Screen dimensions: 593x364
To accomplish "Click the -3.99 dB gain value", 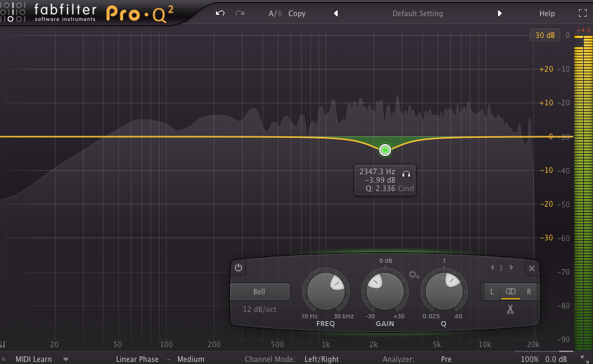I will coord(380,180).
